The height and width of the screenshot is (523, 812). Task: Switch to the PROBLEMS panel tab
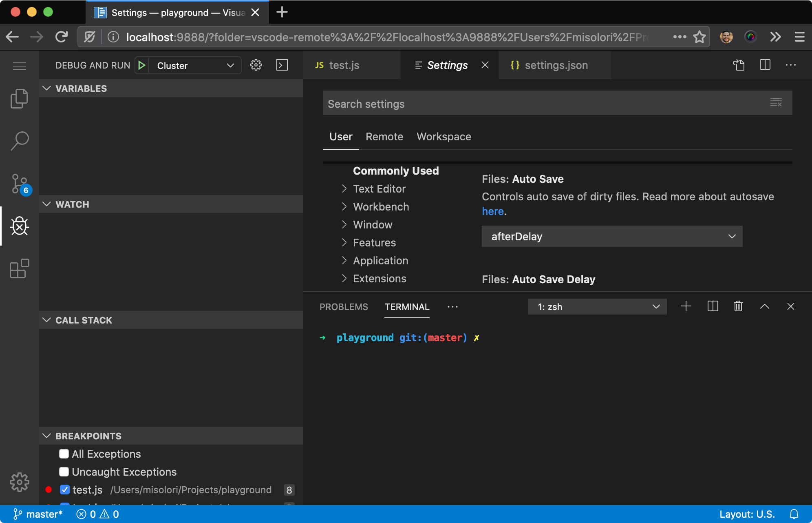343,306
